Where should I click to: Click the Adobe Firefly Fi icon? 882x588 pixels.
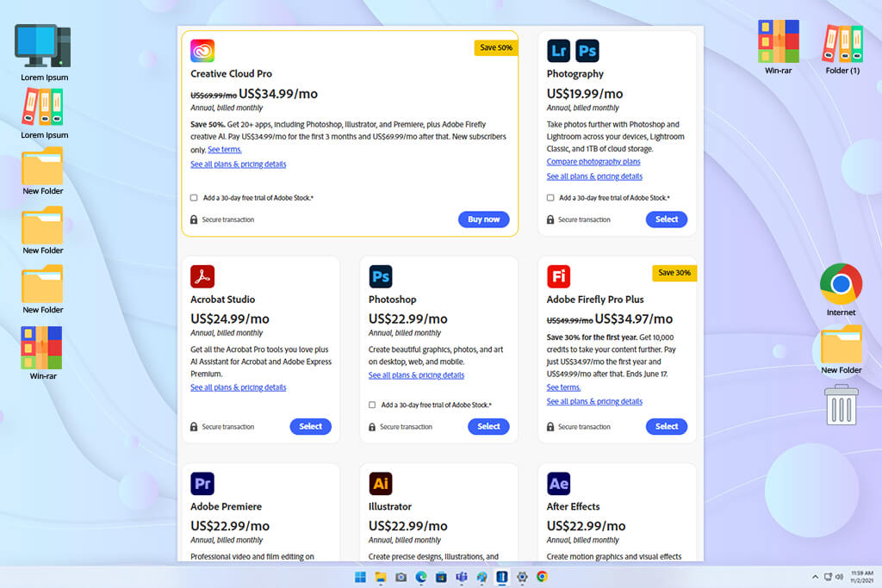[558, 276]
